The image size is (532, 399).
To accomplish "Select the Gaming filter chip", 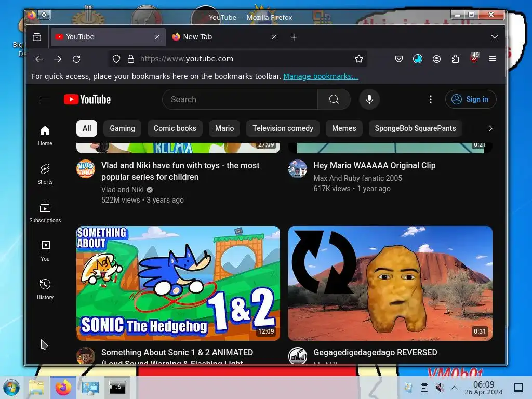I will point(123,128).
